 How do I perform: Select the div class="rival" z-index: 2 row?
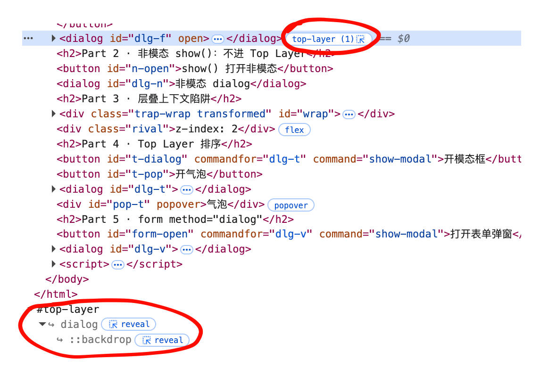[x=166, y=129]
